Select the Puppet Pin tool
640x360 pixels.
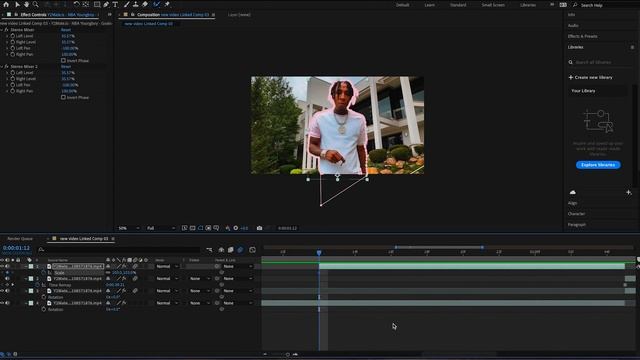coord(167,4)
